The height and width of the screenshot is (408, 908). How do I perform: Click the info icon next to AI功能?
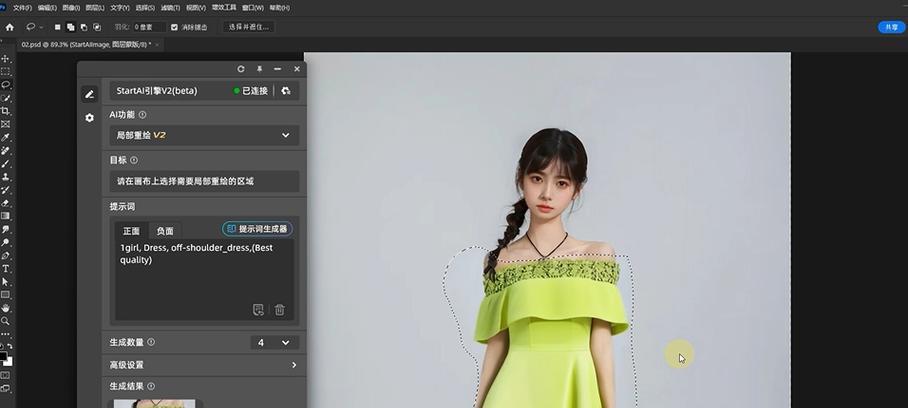point(142,115)
